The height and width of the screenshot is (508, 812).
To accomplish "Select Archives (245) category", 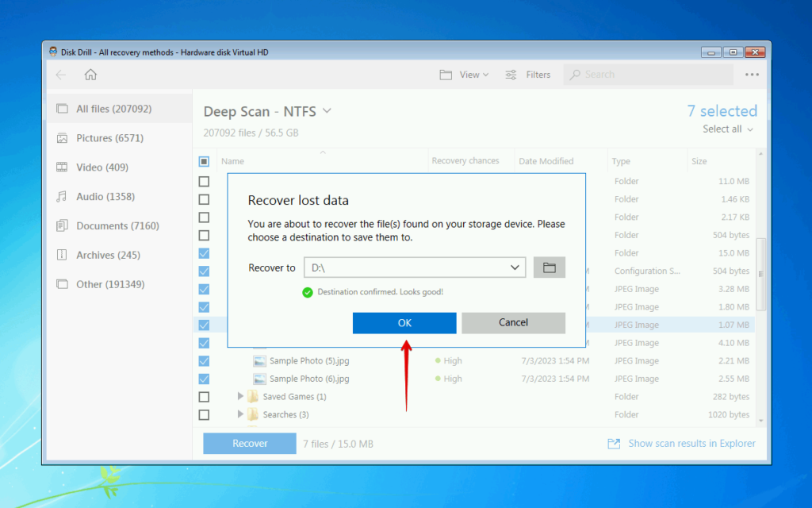I will [120, 255].
